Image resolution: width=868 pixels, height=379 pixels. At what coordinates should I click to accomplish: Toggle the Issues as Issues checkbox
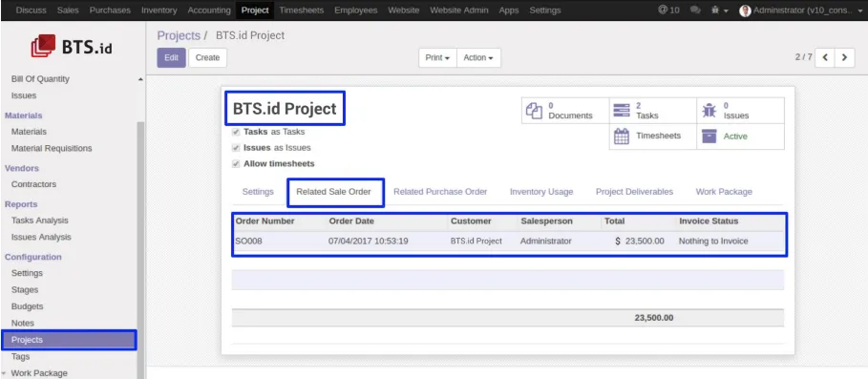coord(236,148)
